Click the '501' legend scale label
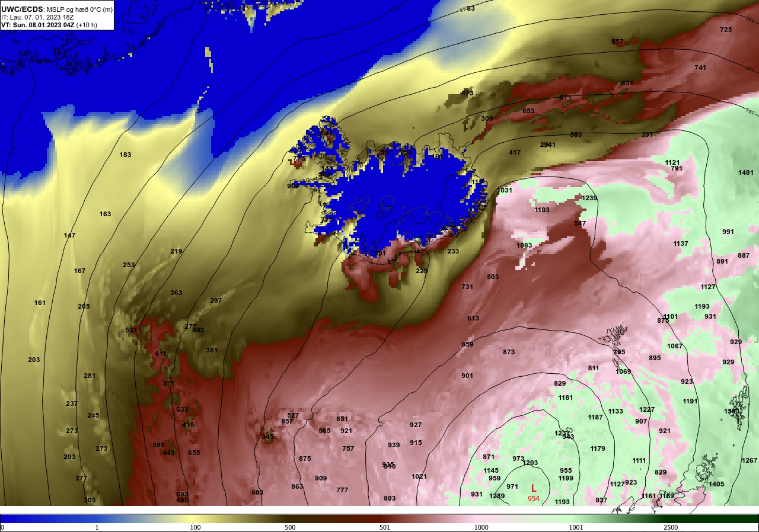 (x=385, y=527)
